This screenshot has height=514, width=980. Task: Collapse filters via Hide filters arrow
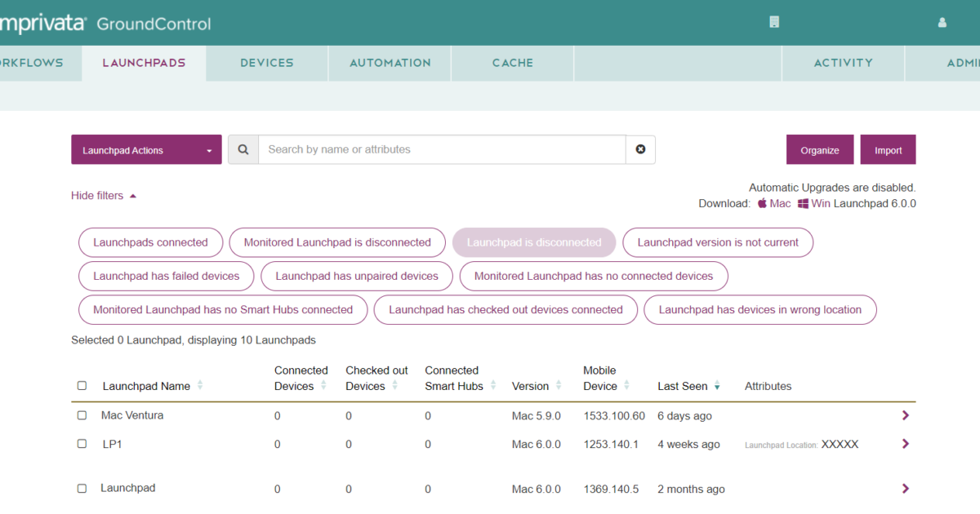coord(135,195)
